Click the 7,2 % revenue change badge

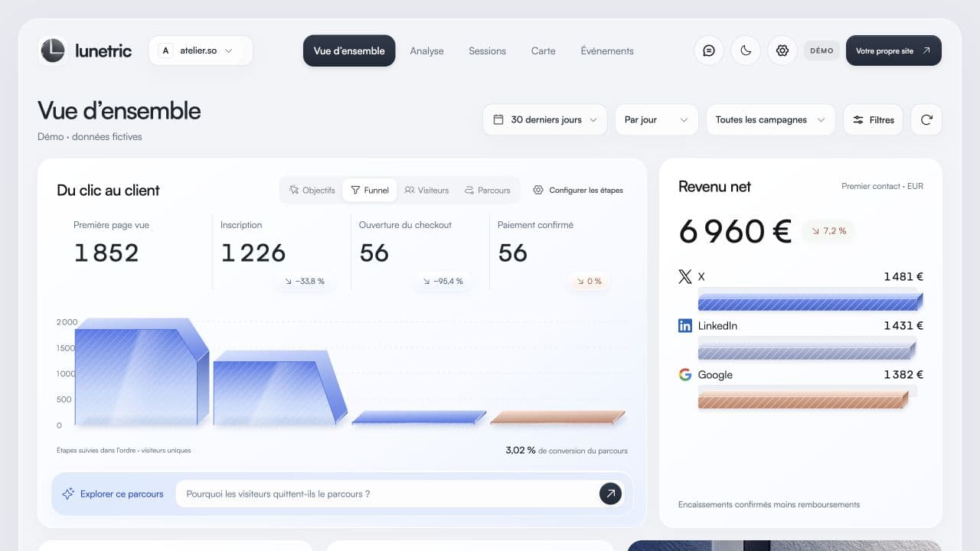828,231
